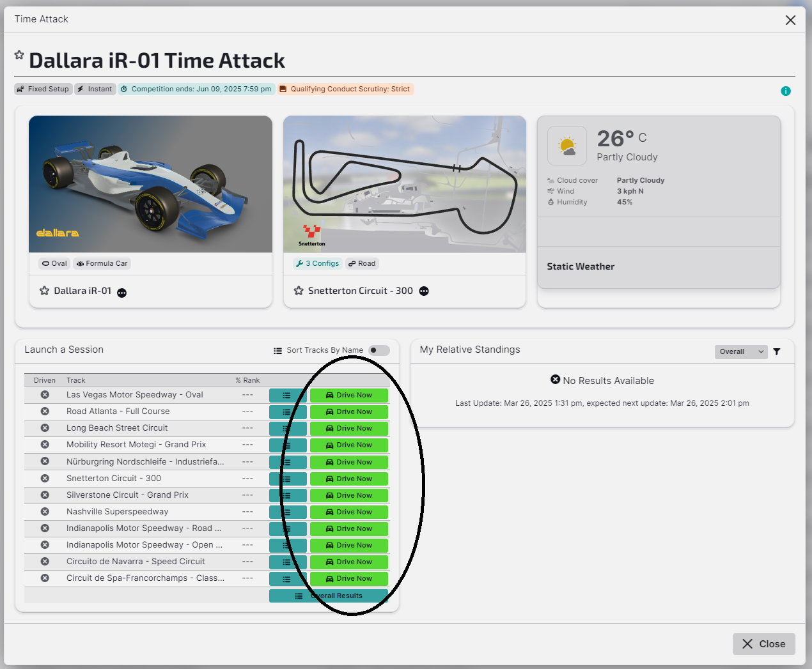Drive Now on Mobility Resort Motegi - Grand Prix
The width and height of the screenshot is (812, 669).
(349, 445)
